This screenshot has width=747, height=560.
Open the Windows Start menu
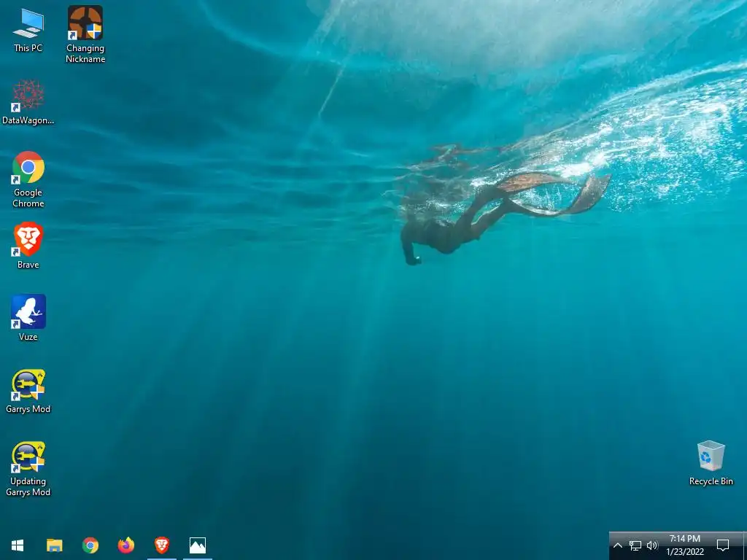click(x=18, y=545)
